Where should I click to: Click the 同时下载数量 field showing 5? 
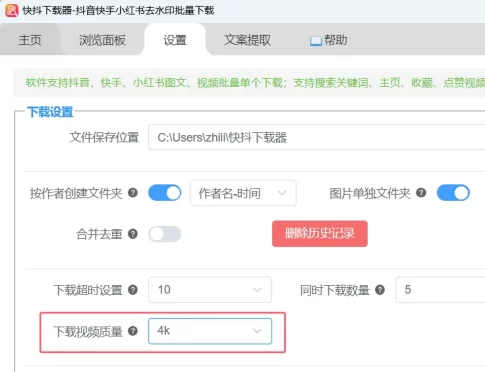tap(440, 290)
